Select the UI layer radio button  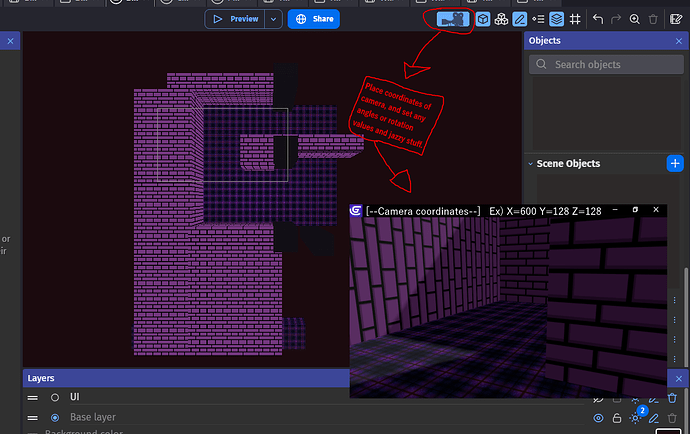click(55, 397)
